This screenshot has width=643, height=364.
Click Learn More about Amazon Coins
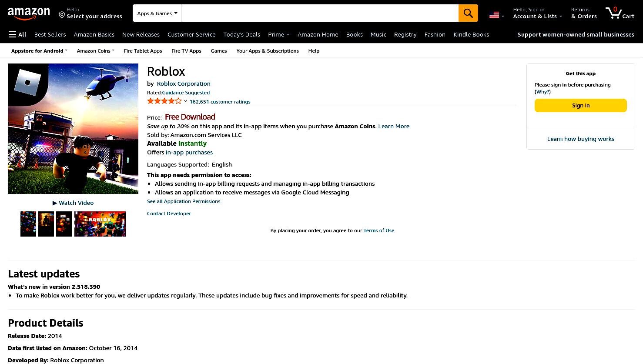point(394,126)
